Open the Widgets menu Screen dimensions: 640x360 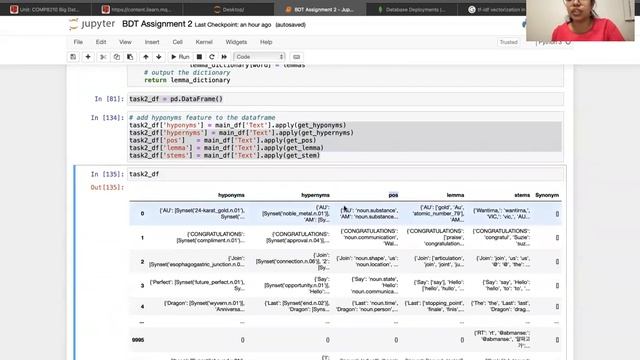coord(236,42)
